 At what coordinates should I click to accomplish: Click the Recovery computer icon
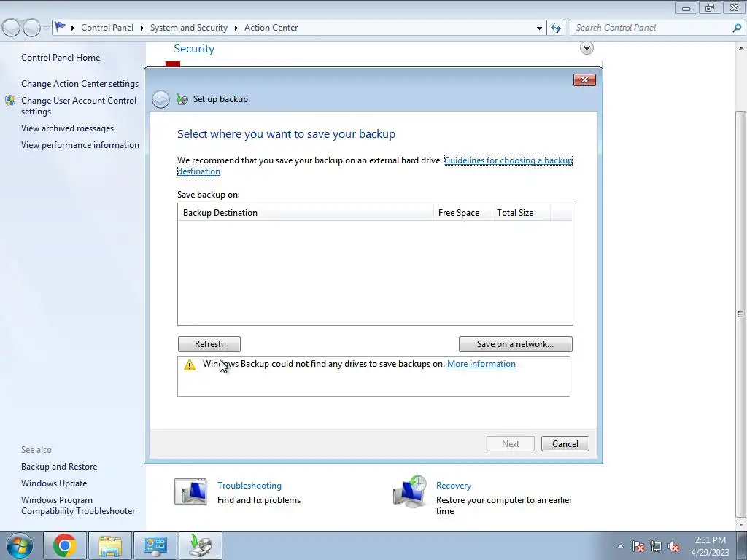pos(410,491)
